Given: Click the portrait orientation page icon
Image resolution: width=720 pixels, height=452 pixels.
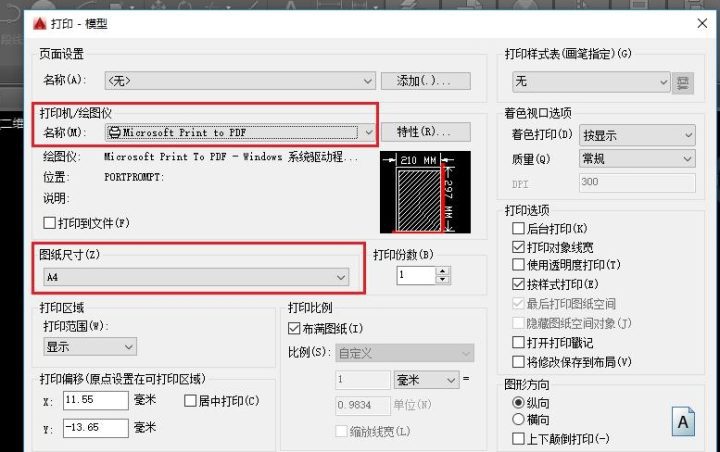Looking at the screenshot, I should [684, 423].
